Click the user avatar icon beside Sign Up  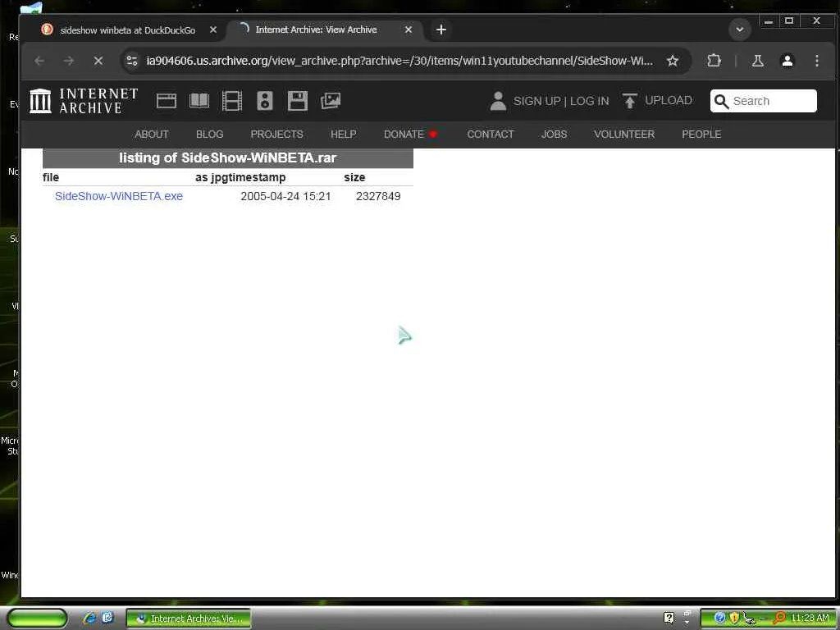pyautogui.click(x=498, y=101)
